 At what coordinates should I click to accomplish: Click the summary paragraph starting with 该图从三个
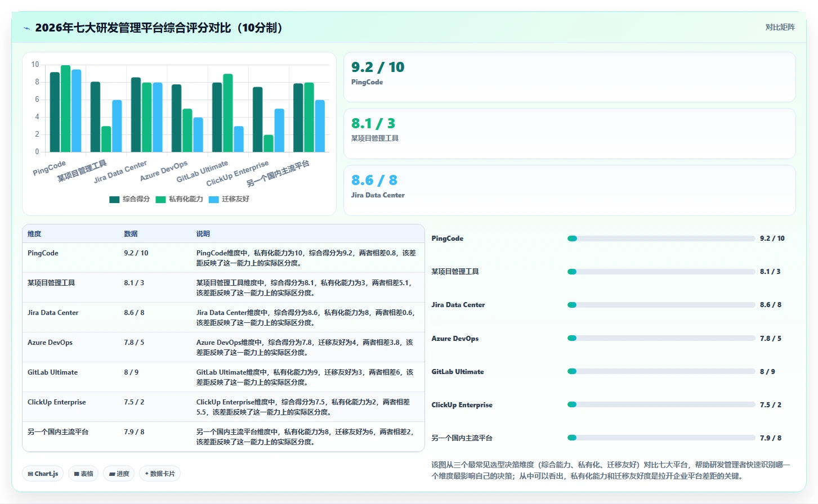click(611, 470)
